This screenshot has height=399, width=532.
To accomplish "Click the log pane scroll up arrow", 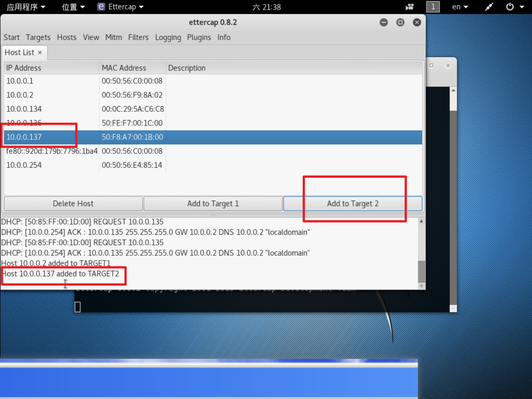I will (x=421, y=221).
